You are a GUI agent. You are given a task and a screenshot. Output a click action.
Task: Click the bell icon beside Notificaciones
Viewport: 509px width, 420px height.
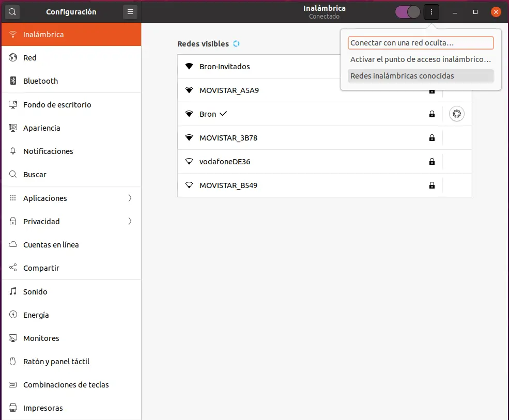click(13, 151)
